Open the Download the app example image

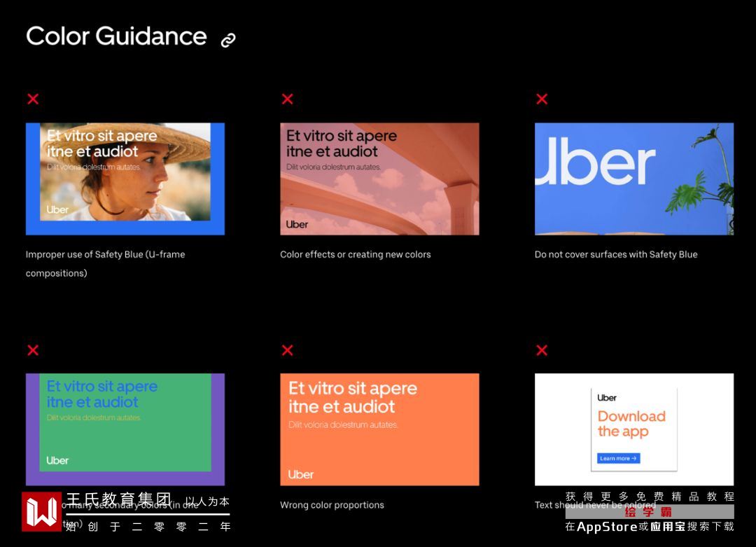tap(634, 429)
